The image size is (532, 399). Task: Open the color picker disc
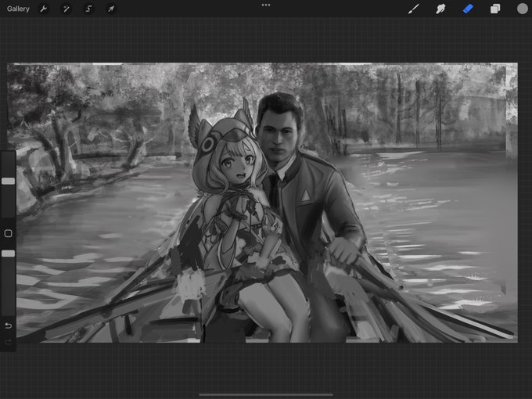(522, 9)
